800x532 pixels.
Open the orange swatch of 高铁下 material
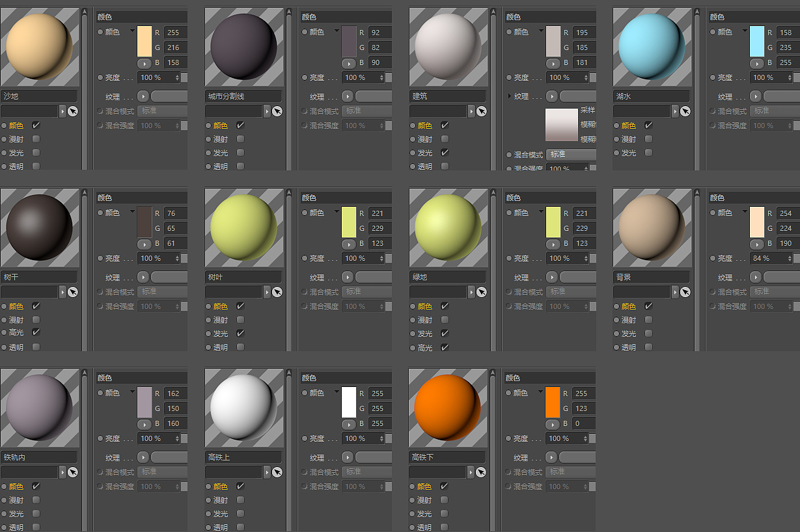click(x=553, y=402)
